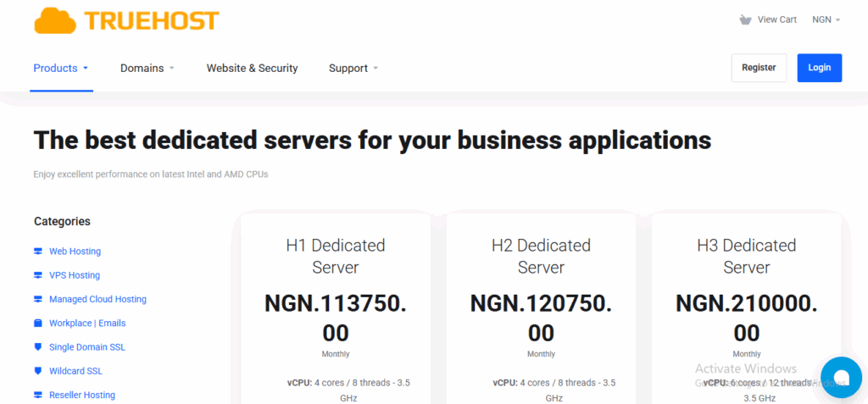Click Monthly under the H2 price
Screen dimensions: 868x404
541,354
